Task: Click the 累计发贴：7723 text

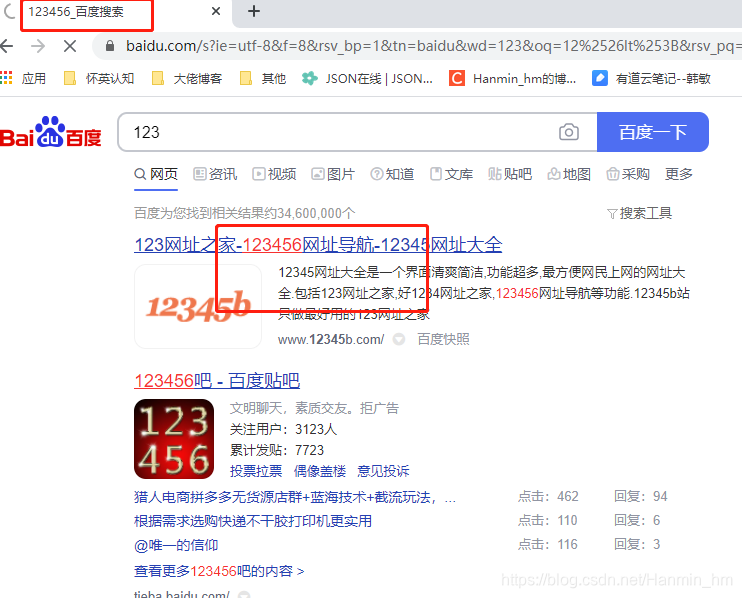Action: click(x=277, y=450)
